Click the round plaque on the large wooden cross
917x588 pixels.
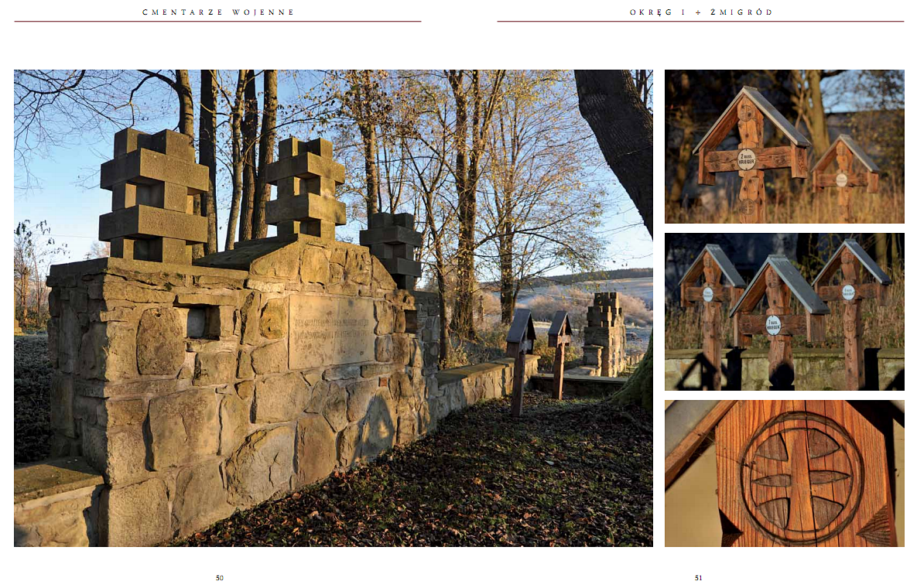[747, 159]
